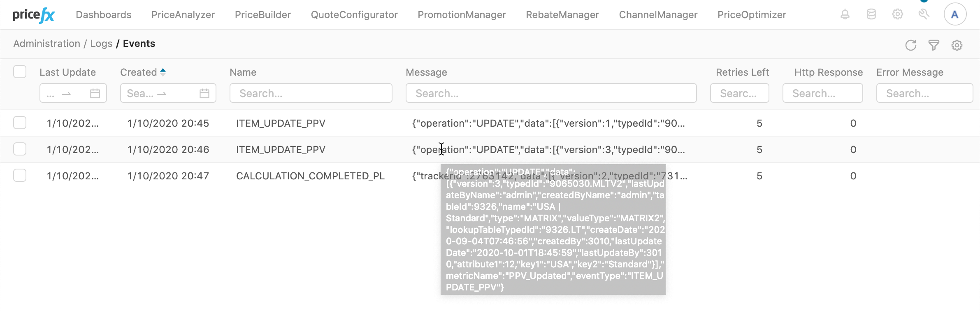
Task: Open the settings gear in top navigation
Action: [897, 14]
